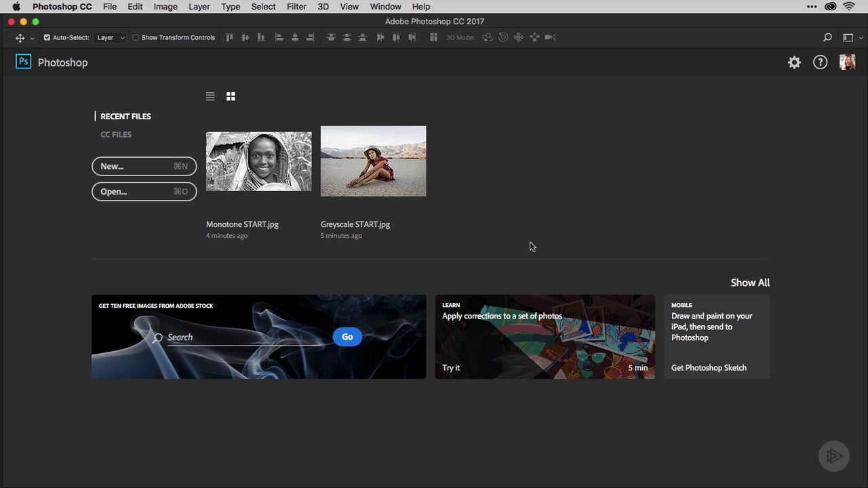Click Distribute bottom edges icon
The height and width of the screenshot is (488, 868).
tap(362, 37)
